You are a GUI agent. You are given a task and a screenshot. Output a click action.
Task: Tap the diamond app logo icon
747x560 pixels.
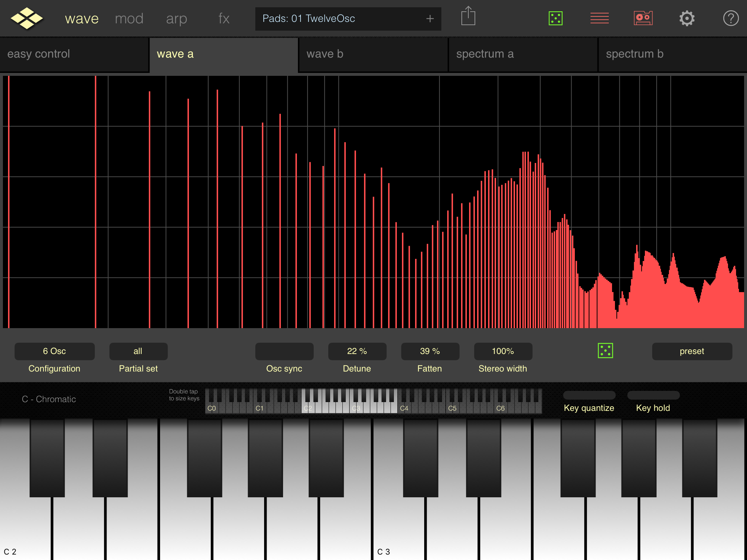27,18
